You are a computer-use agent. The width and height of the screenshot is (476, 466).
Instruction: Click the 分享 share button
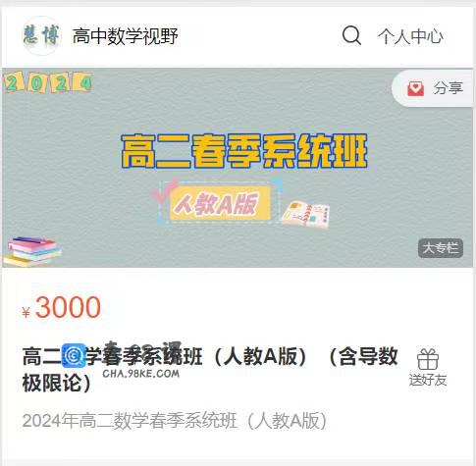click(x=434, y=88)
